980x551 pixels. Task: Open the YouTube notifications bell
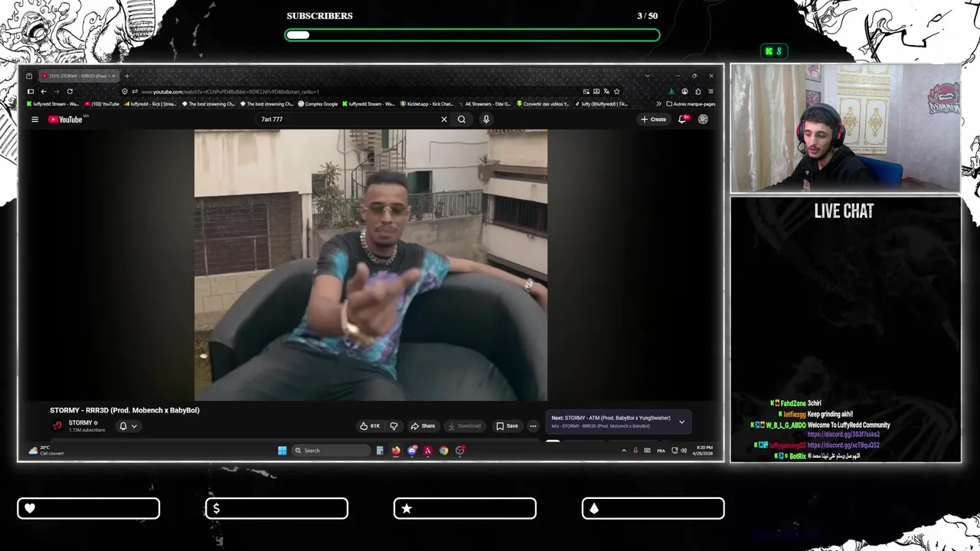(x=682, y=119)
